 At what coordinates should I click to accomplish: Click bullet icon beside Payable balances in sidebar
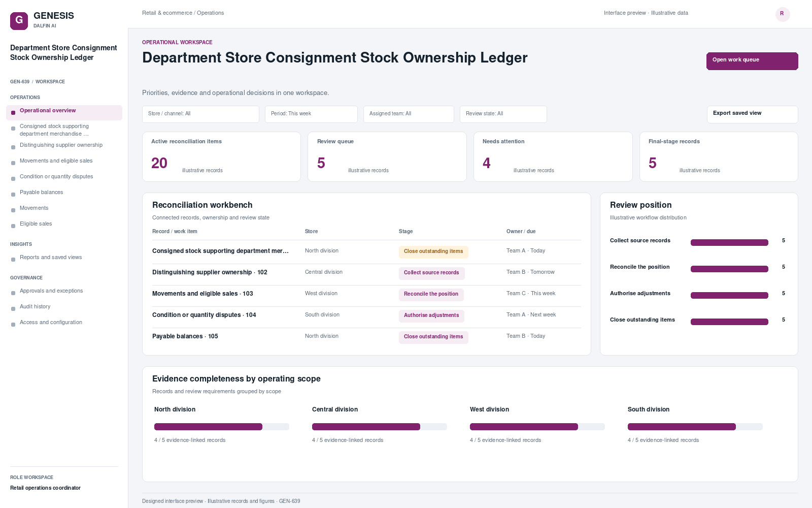(13, 195)
